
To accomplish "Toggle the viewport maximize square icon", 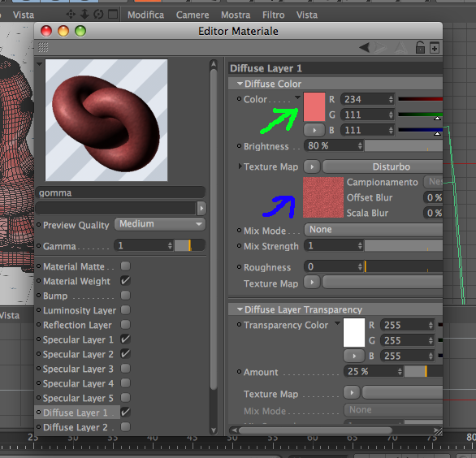I will pos(113,15).
